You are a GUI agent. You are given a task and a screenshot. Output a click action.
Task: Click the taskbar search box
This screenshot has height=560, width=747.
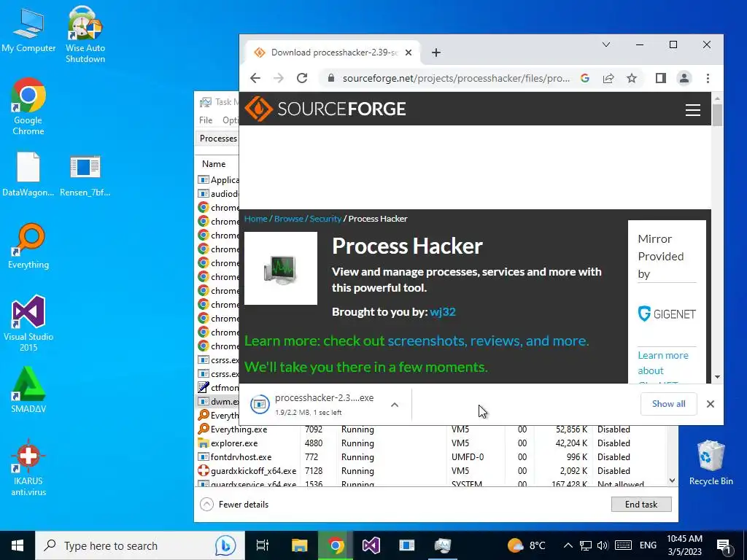tap(140, 545)
